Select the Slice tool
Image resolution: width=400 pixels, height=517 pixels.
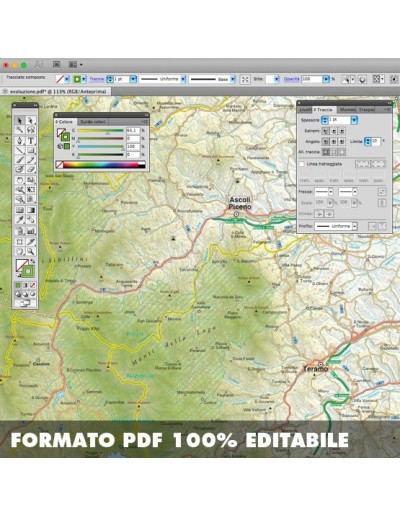[x=31, y=241]
